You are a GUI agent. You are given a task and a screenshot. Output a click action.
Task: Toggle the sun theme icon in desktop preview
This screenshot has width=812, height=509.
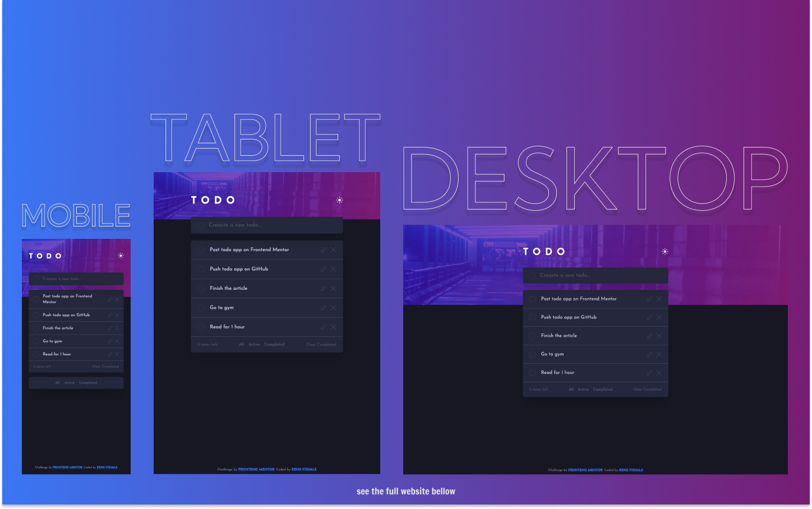(x=665, y=252)
